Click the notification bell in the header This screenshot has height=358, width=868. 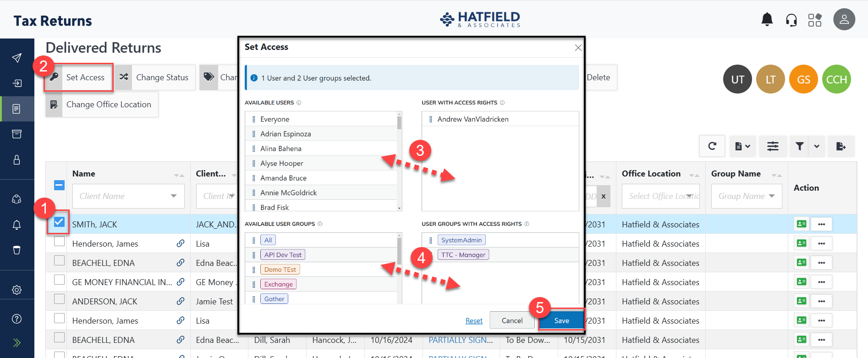[767, 20]
